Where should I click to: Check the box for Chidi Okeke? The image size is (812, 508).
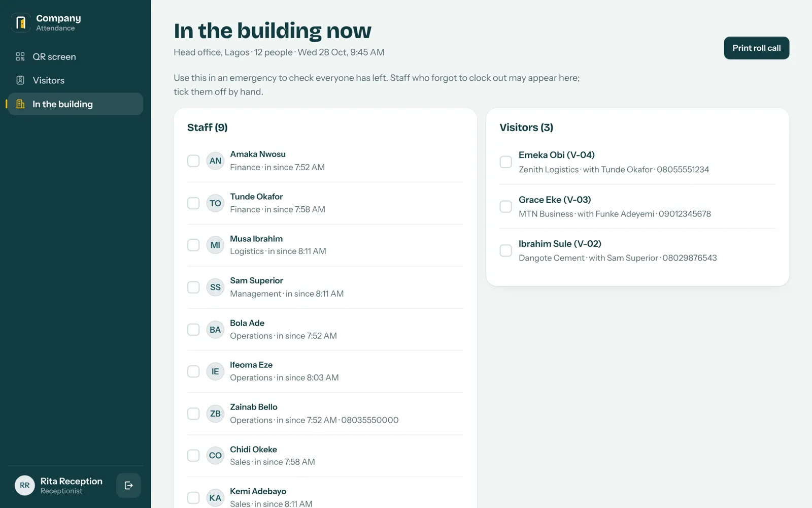[x=193, y=456]
